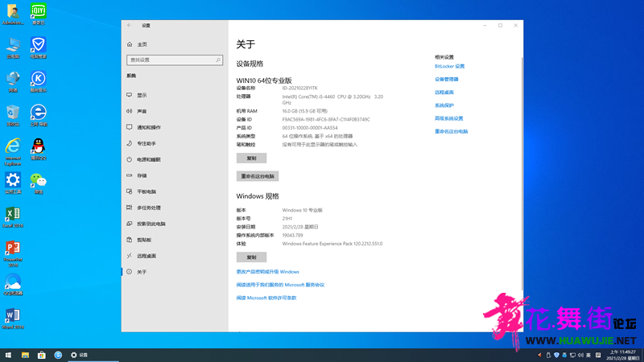The image size is (644, 362).
Task: Click the tray network icon
Action: click(x=572, y=355)
